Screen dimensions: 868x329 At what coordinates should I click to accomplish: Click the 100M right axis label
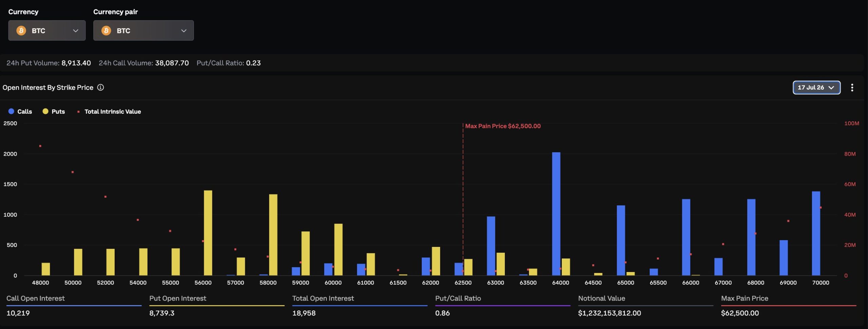tap(852, 123)
